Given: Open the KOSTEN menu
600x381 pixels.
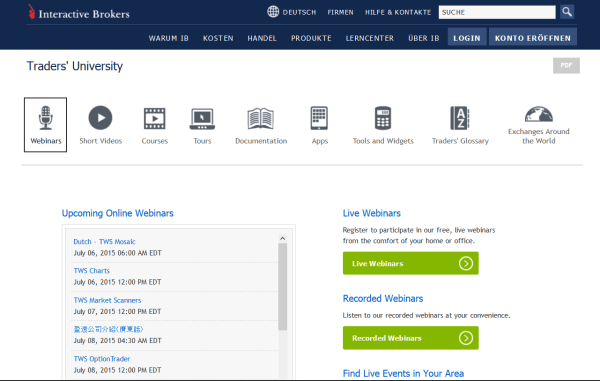Looking at the screenshot, I should pos(218,38).
